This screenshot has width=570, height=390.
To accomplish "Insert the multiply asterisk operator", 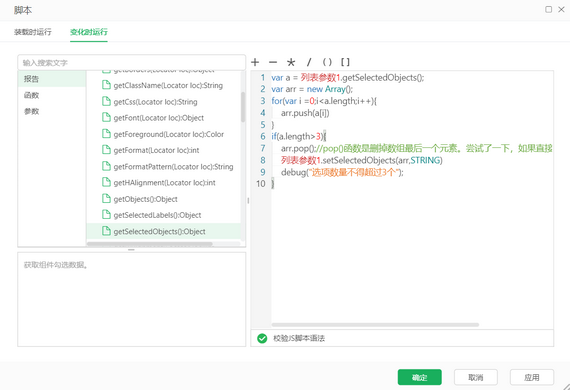I will pos(291,62).
